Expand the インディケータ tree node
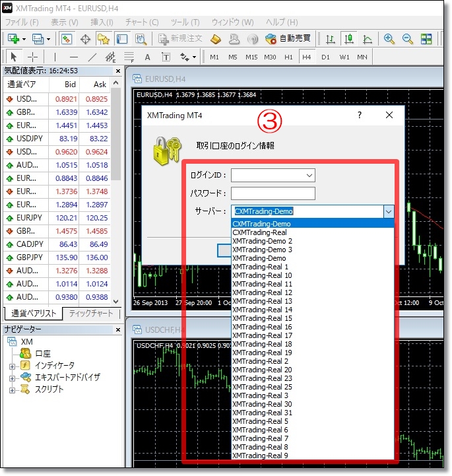This screenshot has height=476, width=452. 12,366
